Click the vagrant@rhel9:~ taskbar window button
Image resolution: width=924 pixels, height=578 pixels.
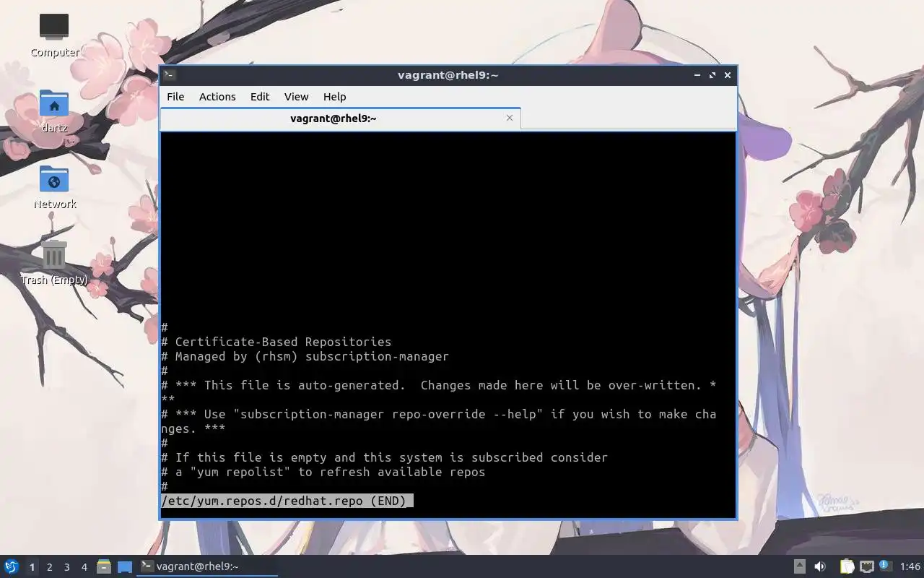(208, 566)
